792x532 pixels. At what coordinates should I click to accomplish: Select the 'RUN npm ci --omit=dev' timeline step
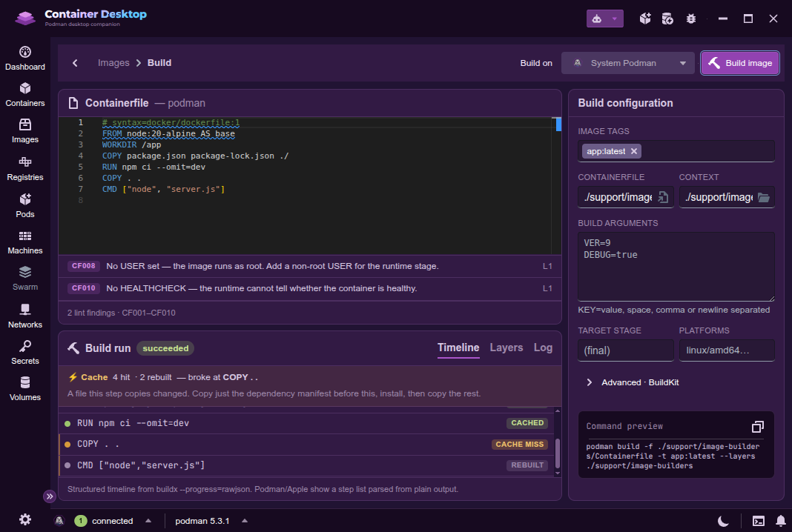pos(306,423)
